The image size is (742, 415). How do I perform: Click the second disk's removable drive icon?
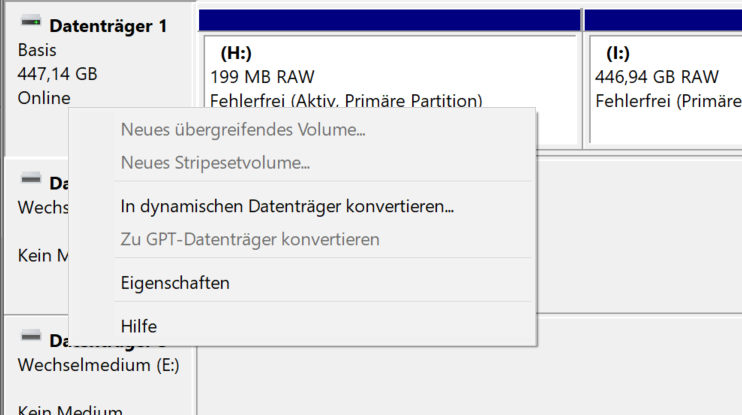pos(31,178)
